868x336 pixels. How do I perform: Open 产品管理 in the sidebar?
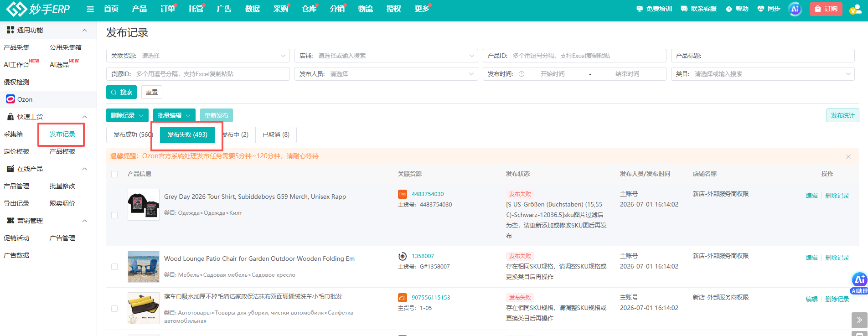coord(16,186)
